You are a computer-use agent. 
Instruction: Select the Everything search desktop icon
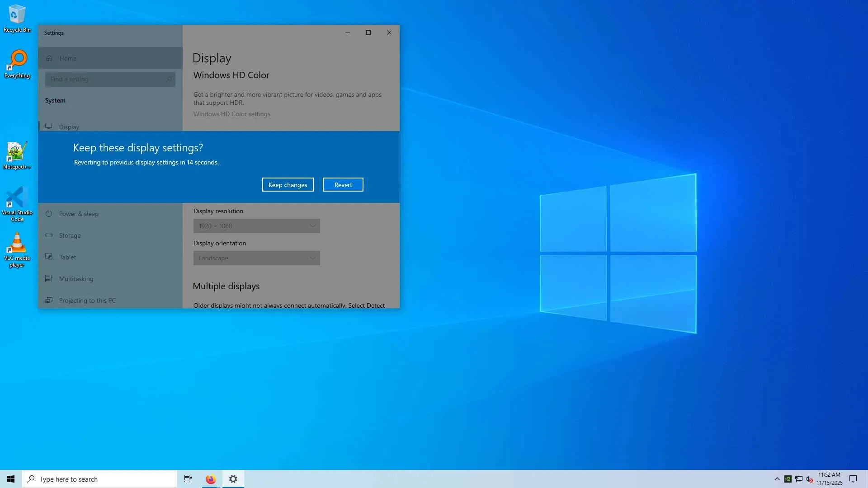point(17,61)
